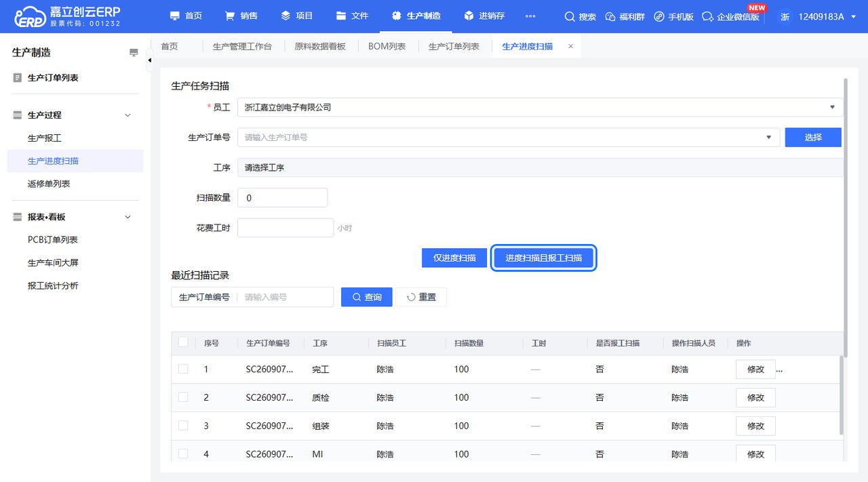Click the 生产订单列表 sidebar document icon
868x482 pixels.
[x=18, y=78]
